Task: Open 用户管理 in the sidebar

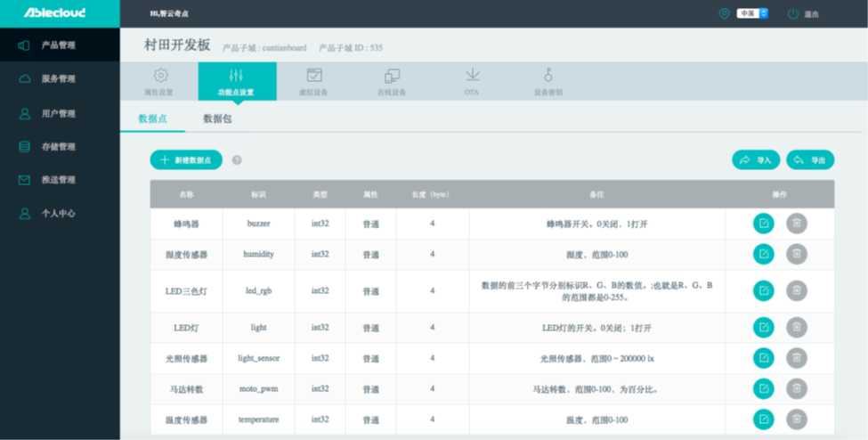Action: [x=60, y=113]
